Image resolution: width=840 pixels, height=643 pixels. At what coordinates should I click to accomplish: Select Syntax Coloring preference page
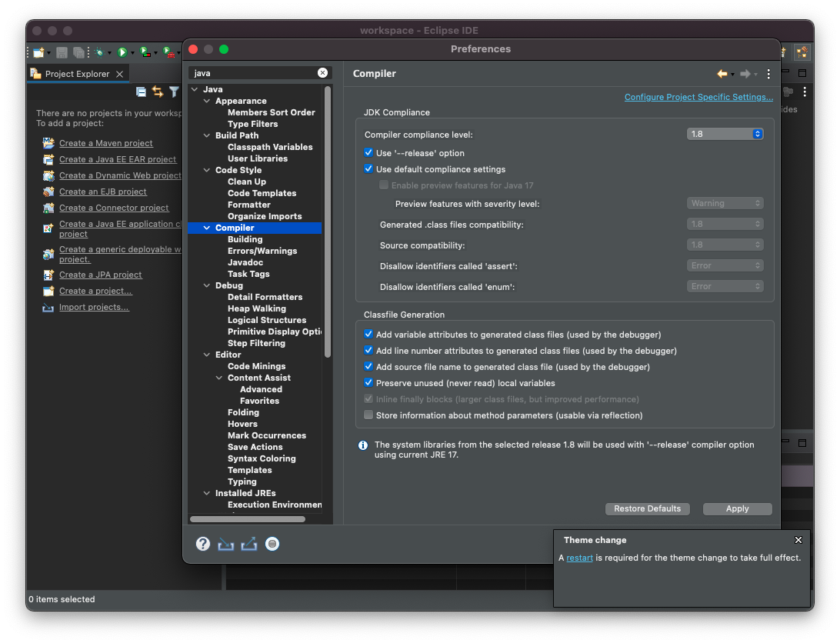pyautogui.click(x=262, y=458)
